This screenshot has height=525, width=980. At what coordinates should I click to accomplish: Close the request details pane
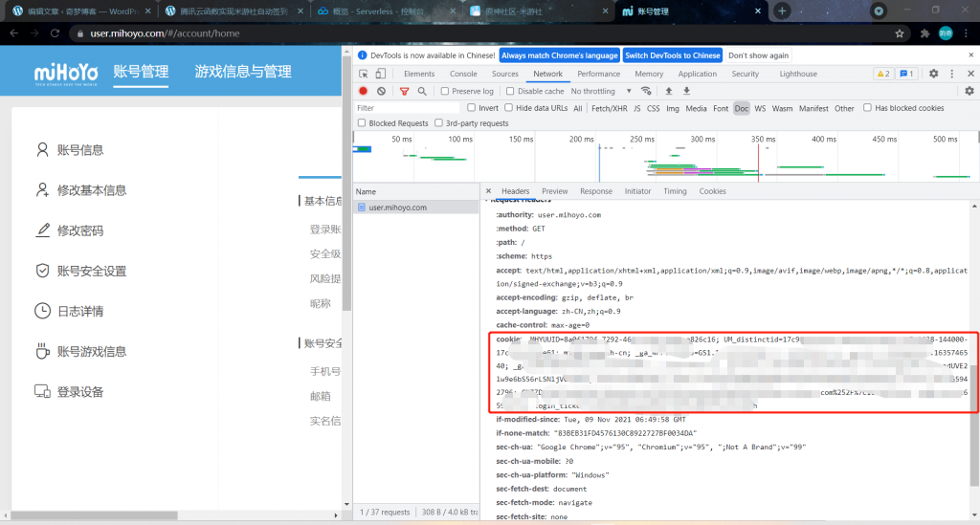point(489,191)
